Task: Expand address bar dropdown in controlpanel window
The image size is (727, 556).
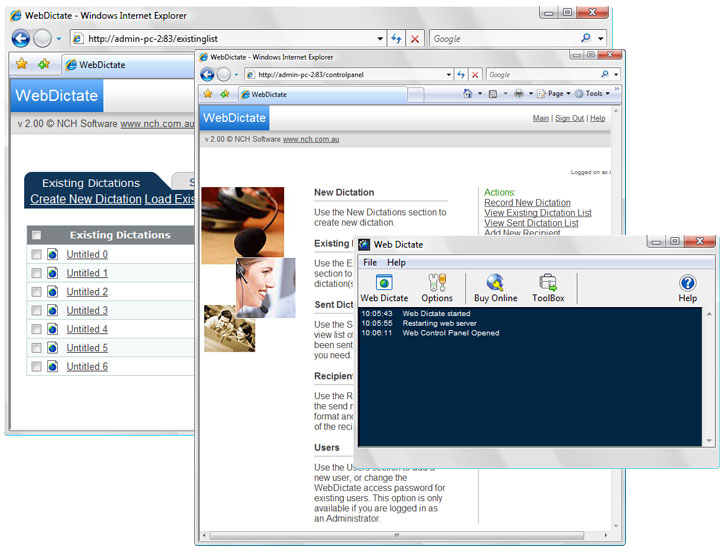Action: pyautogui.click(x=449, y=75)
